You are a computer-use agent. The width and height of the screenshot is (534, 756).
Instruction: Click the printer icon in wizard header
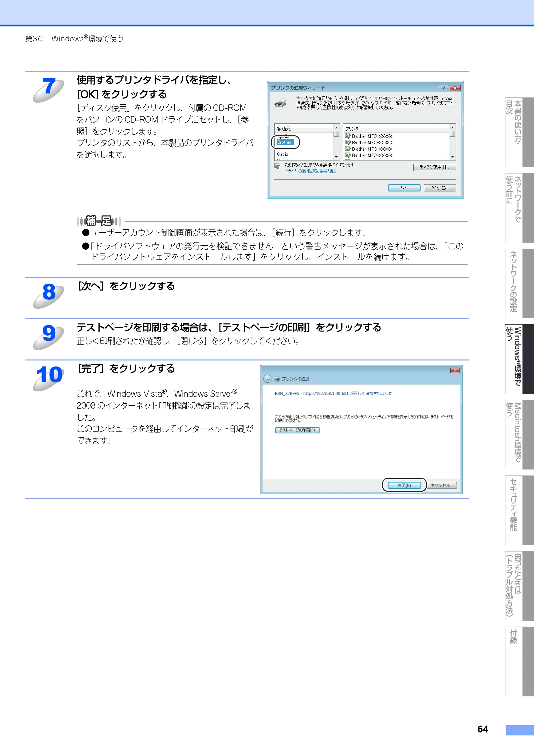click(x=280, y=103)
